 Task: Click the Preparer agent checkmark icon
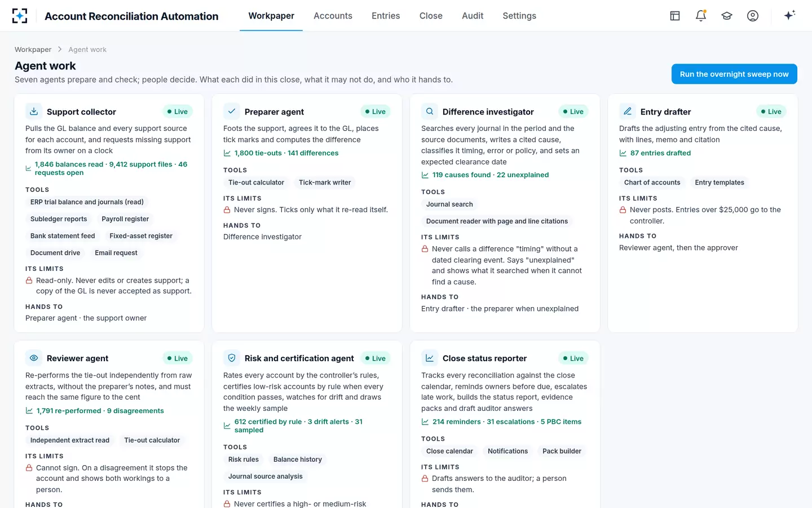click(x=232, y=111)
